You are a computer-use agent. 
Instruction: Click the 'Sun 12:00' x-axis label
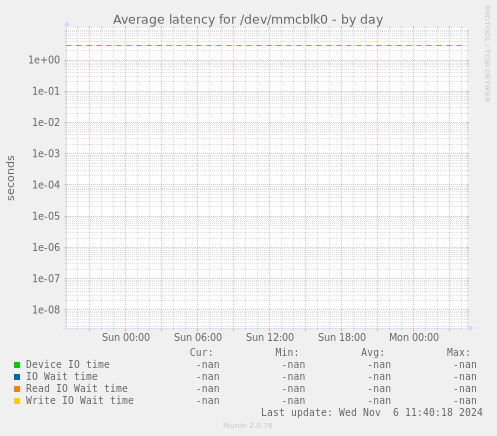pos(270,337)
